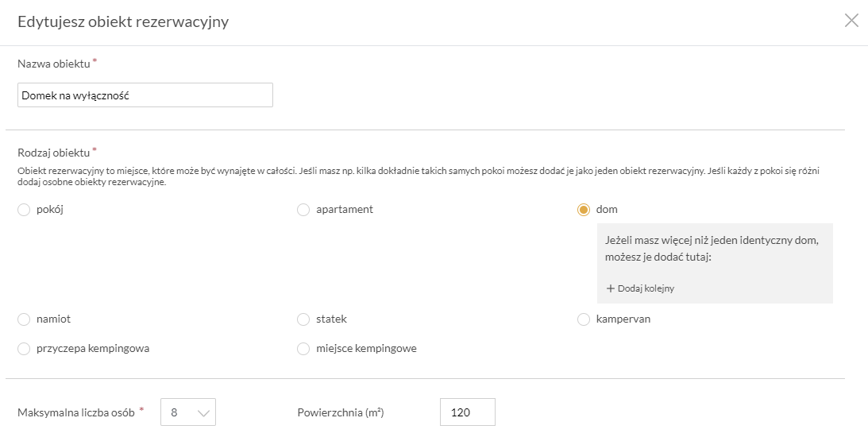The width and height of the screenshot is (868, 441).
Task: Click the plus icon beside Dodaj kolejny
Action: pos(611,288)
